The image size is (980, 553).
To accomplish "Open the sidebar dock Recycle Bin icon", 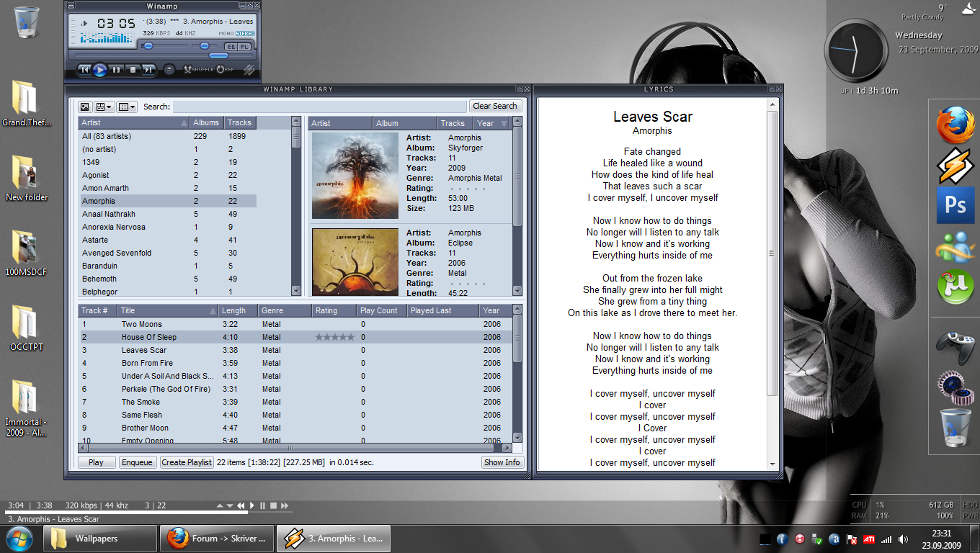I will (x=955, y=428).
